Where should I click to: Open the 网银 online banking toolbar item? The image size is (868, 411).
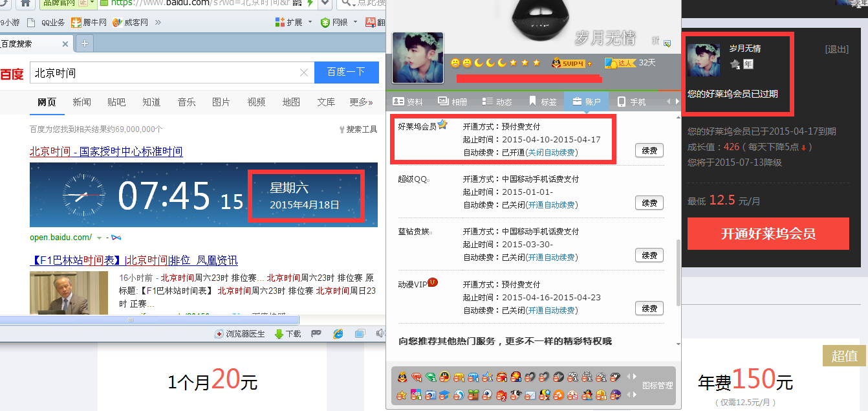point(335,23)
